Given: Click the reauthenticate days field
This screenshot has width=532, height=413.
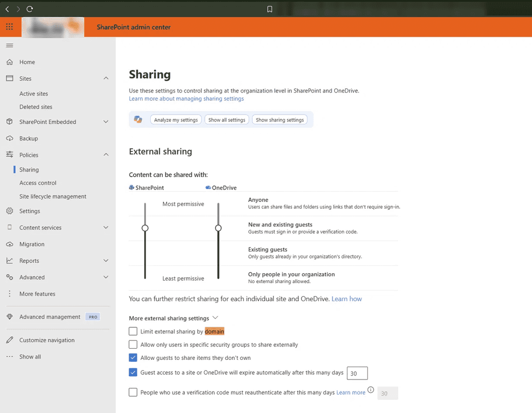Looking at the screenshot, I should click(387, 393).
